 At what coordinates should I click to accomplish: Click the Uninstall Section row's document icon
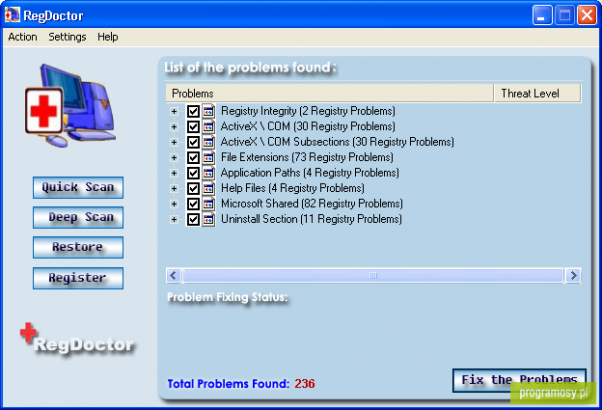tap(208, 219)
